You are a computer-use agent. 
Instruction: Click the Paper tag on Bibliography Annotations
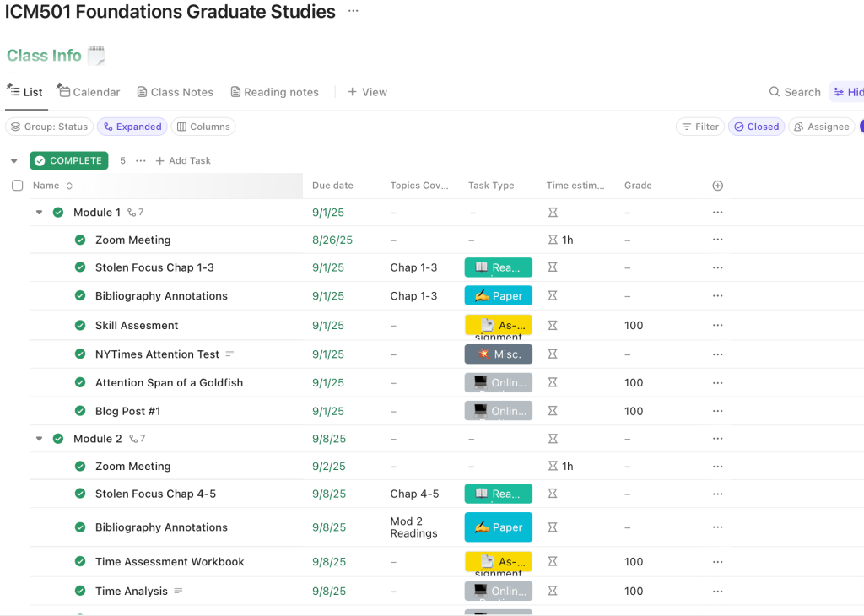point(498,296)
